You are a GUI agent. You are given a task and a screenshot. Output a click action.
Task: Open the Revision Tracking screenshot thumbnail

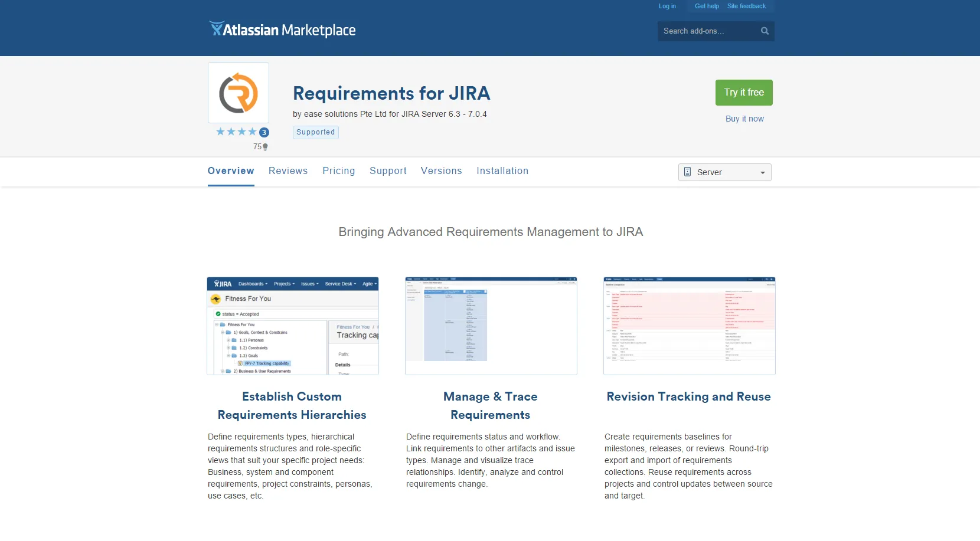(690, 326)
